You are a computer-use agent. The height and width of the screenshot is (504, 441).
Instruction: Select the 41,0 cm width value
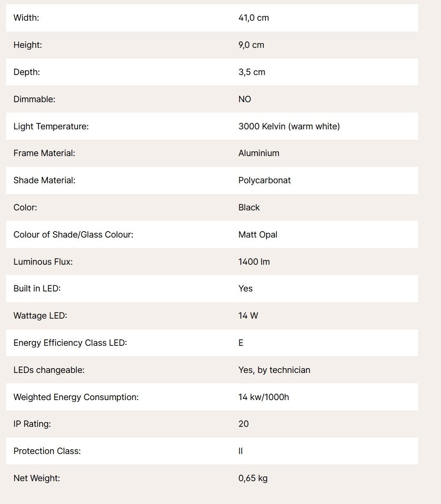[253, 18]
